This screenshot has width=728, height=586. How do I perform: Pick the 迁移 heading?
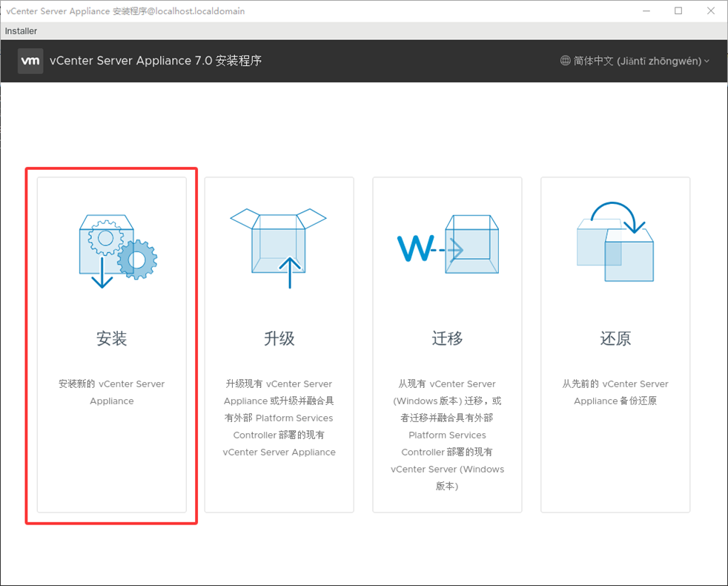click(x=447, y=338)
